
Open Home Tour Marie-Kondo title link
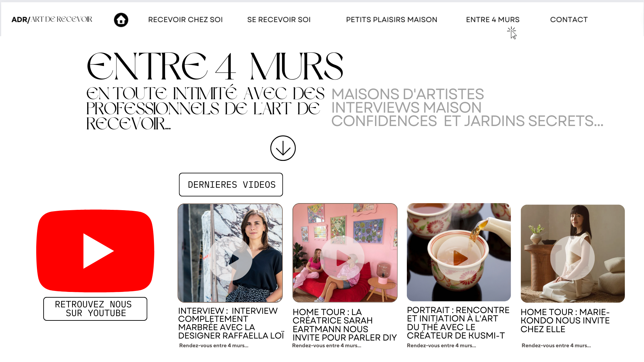pos(565,321)
